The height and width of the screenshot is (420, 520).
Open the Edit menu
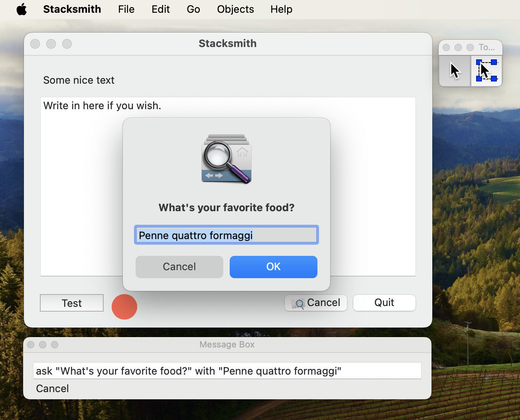coord(161,9)
